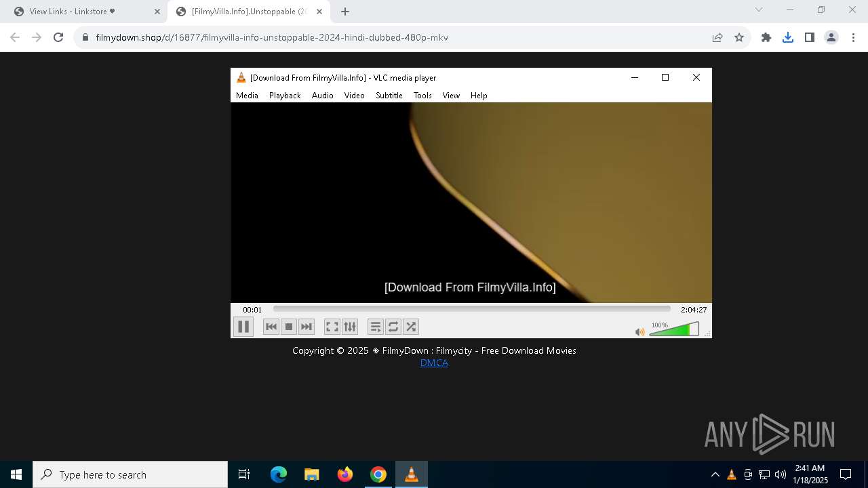The height and width of the screenshot is (488, 868).
Task: View site information lock icon
Action: pos(85,37)
